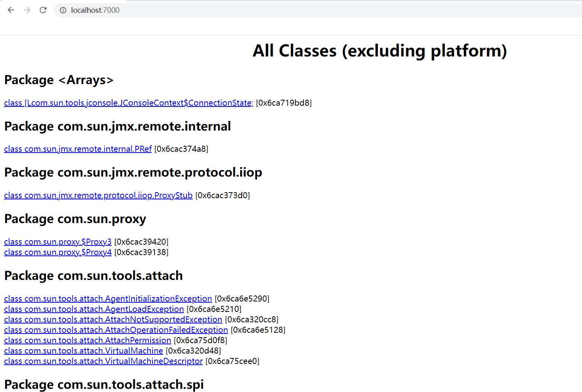
Task: Open the AttachOperationFailedException class link
Action: click(x=116, y=330)
